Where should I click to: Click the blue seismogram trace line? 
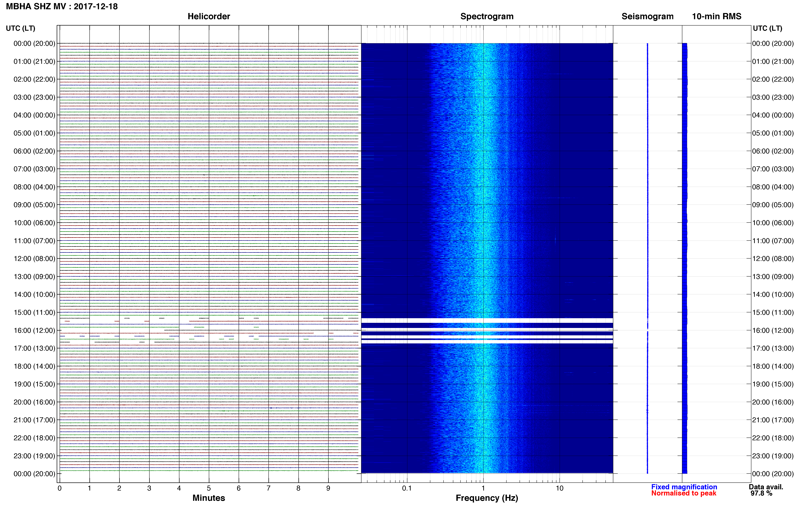click(x=648, y=258)
